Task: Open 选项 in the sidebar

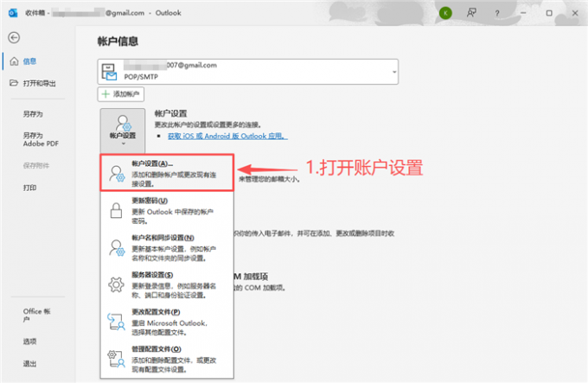Action: click(30, 342)
